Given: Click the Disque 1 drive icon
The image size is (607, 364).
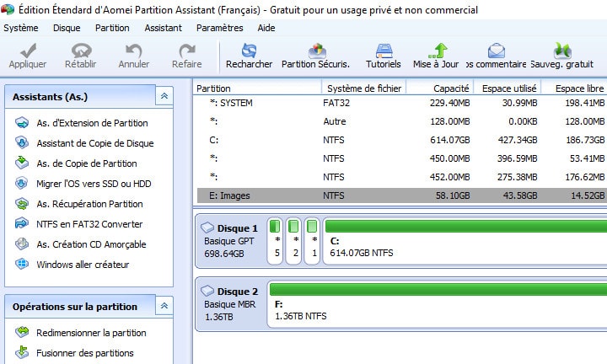Looking at the screenshot, I should [x=207, y=227].
